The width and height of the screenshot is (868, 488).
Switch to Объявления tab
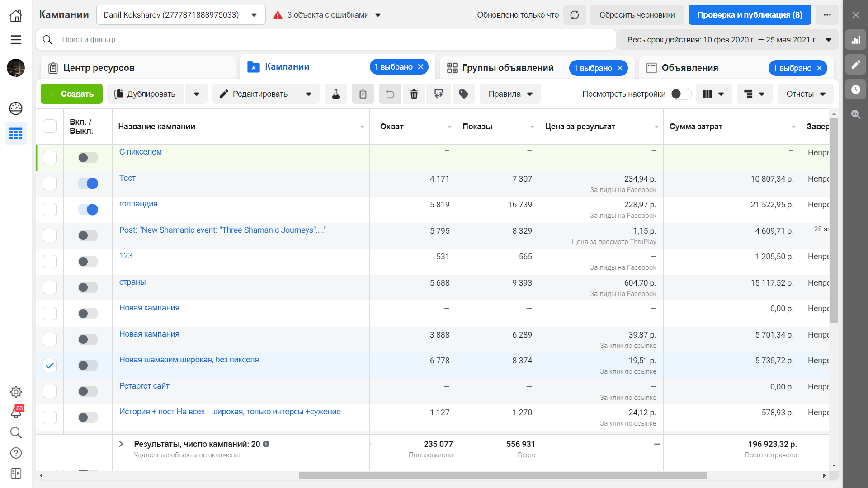click(689, 68)
